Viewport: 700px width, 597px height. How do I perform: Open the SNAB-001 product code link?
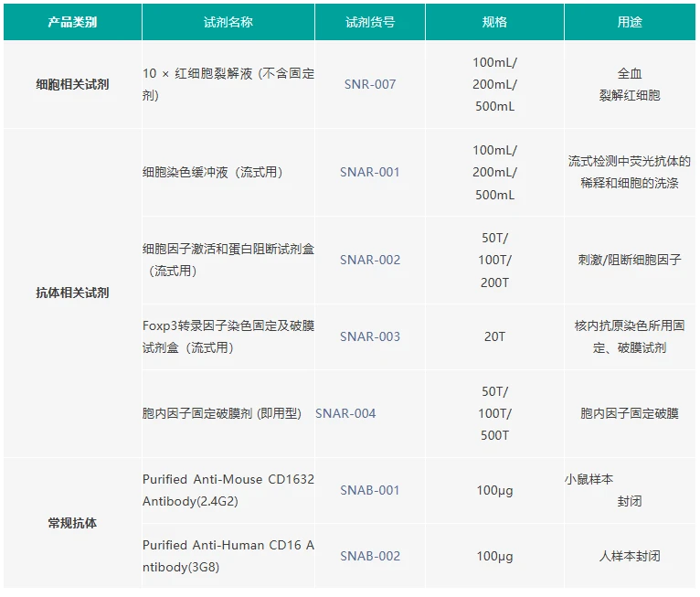click(x=370, y=490)
